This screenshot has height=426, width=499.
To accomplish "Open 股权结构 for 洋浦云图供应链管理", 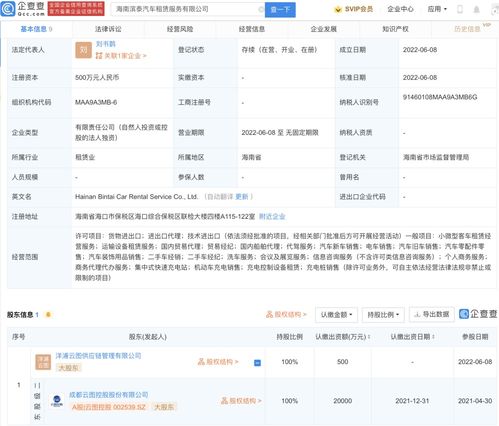I will (218, 362).
